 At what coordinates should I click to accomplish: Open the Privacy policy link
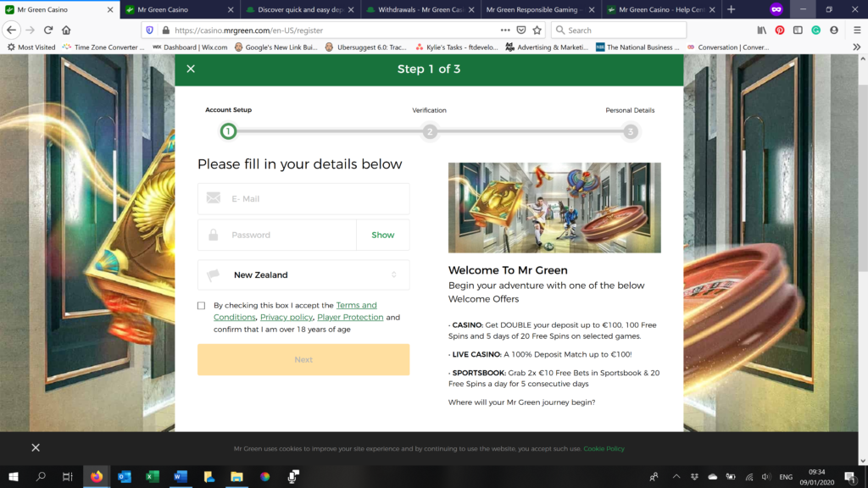click(287, 317)
